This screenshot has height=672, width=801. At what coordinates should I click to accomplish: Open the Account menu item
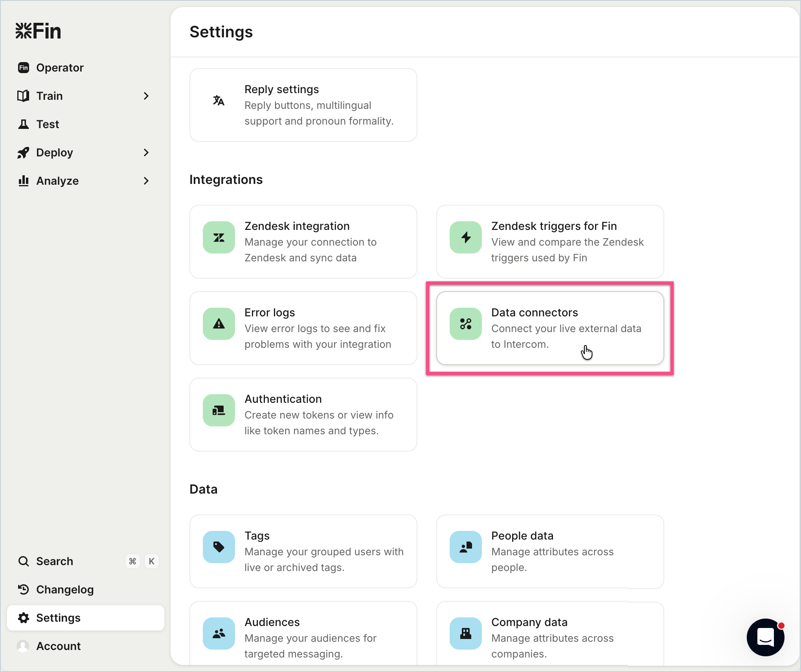tap(86, 646)
